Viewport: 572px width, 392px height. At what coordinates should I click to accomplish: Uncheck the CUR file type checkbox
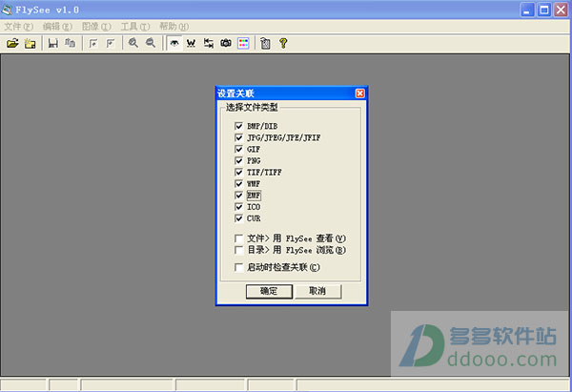pyautogui.click(x=239, y=218)
